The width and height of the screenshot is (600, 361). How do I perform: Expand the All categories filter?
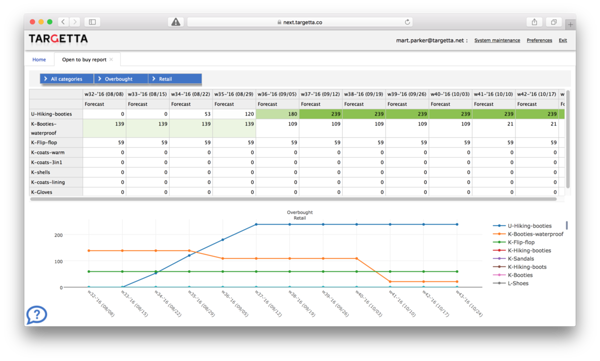[x=67, y=79]
